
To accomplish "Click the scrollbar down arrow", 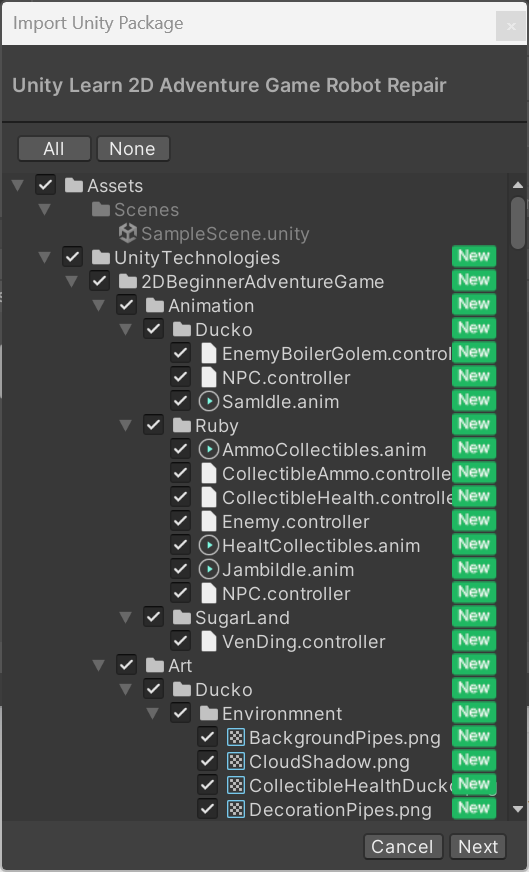I will pyautogui.click(x=518, y=810).
